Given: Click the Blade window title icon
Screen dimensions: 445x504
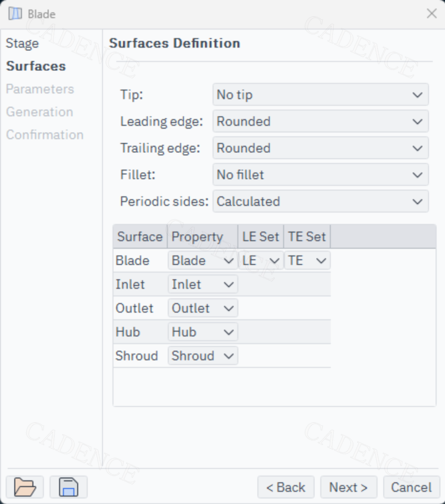Looking at the screenshot, I should (x=15, y=14).
